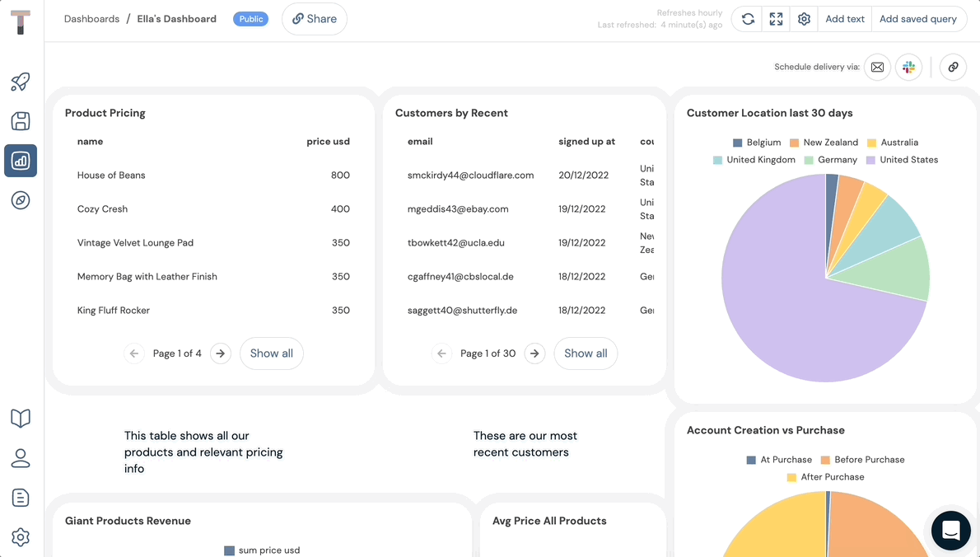980x557 pixels.
Task: Toggle After Purchase legend entry
Action: click(x=826, y=477)
